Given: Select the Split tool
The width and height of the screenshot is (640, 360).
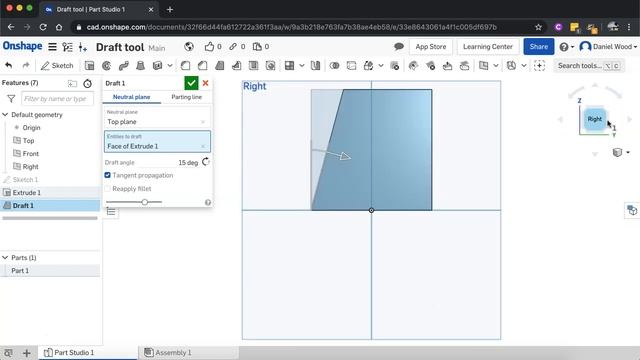Looking at the screenshot, I should click(x=351, y=65).
